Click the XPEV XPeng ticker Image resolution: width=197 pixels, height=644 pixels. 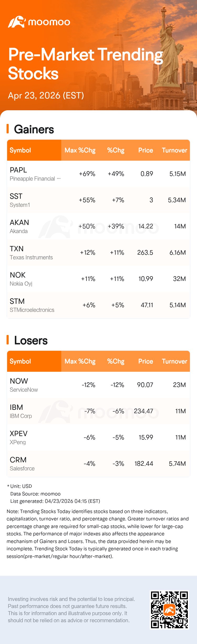[18, 434]
